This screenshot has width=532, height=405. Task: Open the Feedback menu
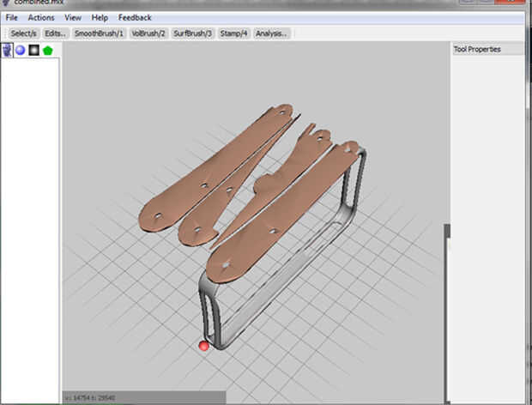pyautogui.click(x=135, y=17)
